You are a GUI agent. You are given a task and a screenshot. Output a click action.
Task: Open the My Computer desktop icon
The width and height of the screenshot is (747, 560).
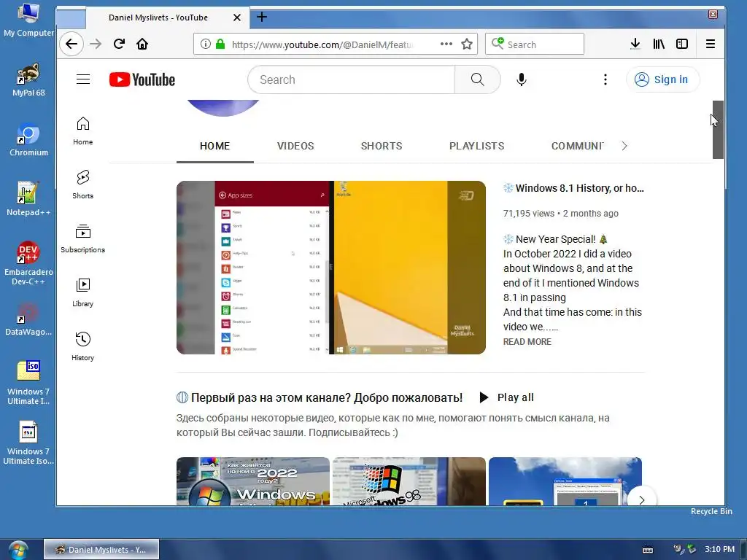[x=28, y=20]
